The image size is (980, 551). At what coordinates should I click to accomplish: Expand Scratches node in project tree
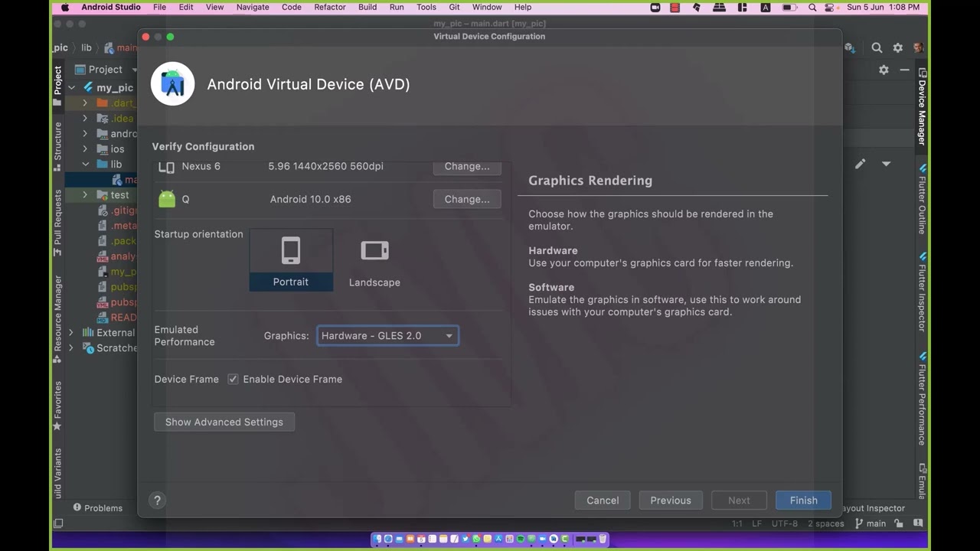click(x=71, y=348)
